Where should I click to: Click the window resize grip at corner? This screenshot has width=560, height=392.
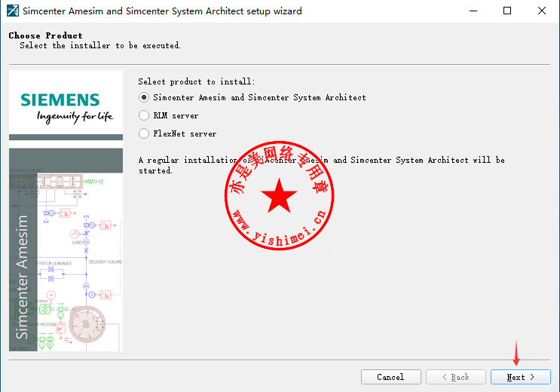coord(554,387)
